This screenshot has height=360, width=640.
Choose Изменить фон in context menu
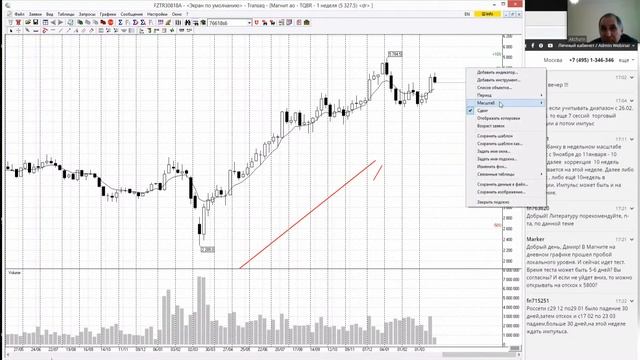click(x=506, y=167)
